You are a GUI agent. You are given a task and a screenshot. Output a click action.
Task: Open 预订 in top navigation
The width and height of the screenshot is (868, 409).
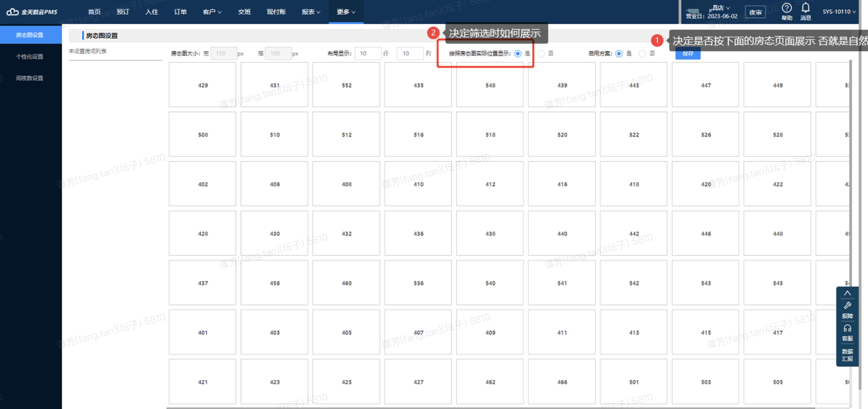pyautogui.click(x=123, y=12)
